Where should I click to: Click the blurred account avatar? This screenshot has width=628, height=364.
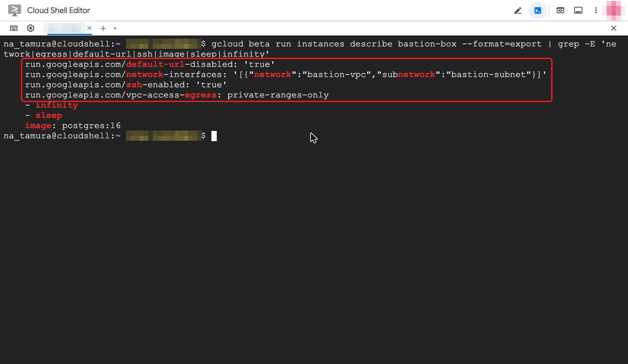pos(614,10)
